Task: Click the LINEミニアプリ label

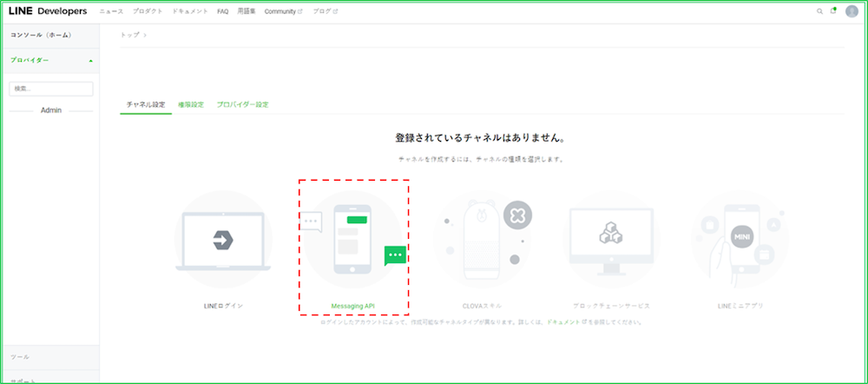Action: pyautogui.click(x=740, y=306)
